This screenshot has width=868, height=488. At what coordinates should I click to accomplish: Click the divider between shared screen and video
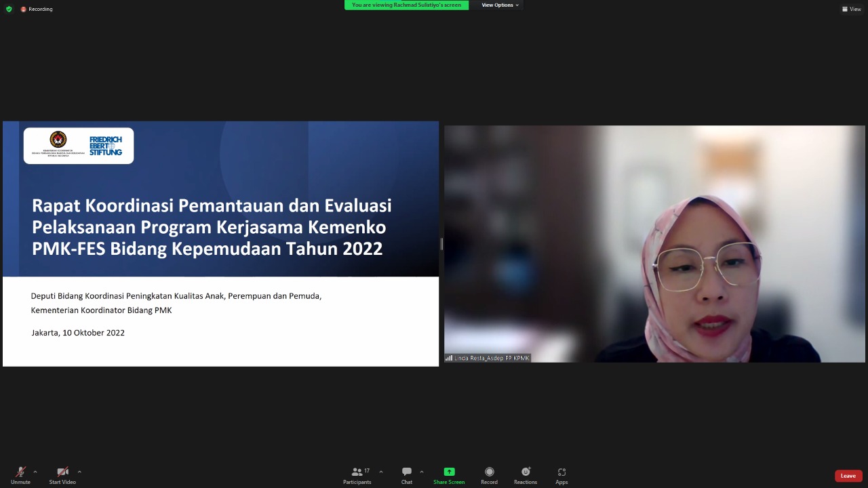(441, 244)
